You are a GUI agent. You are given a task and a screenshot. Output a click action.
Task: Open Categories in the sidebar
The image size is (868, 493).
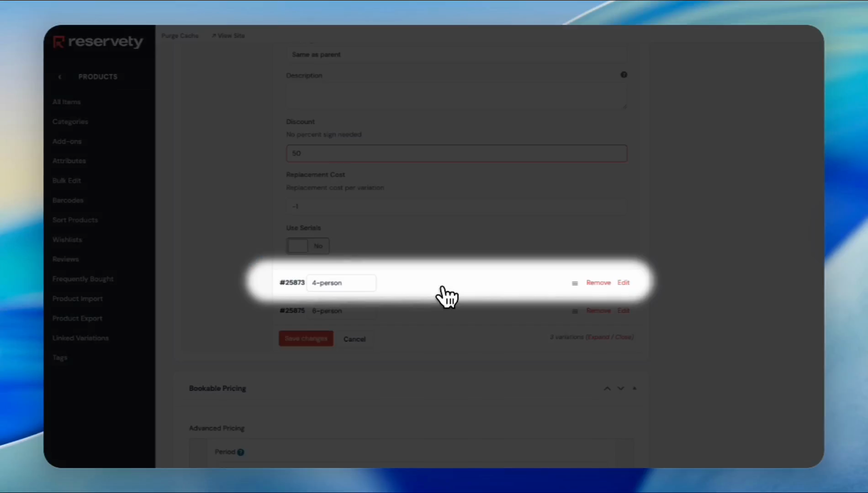pyautogui.click(x=70, y=122)
